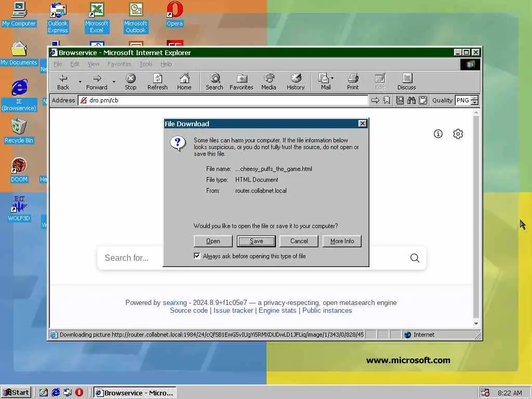Select the WOLF3D desktop shortcut
This screenshot has width=532, height=399.
[x=19, y=209]
